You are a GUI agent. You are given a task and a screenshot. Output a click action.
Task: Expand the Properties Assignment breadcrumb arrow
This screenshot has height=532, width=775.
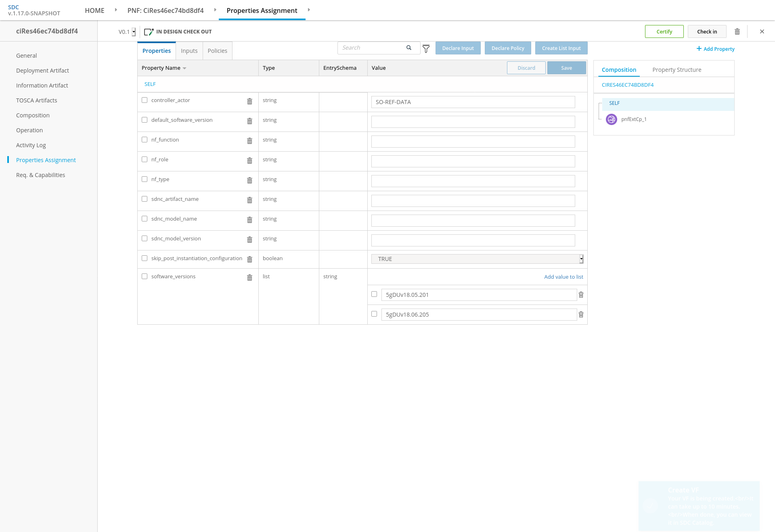coord(309,10)
